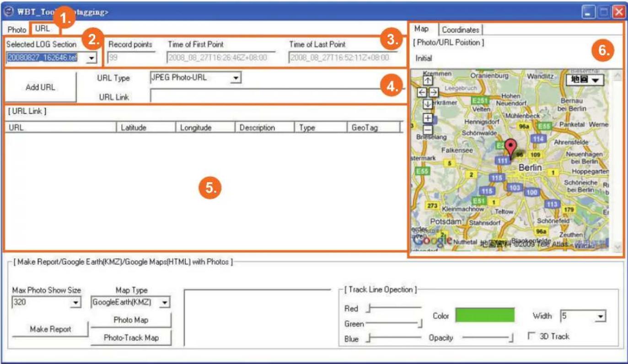Adjust the Blue color slider
Image resolution: width=628 pixels, height=364 pixels.
pos(394,339)
